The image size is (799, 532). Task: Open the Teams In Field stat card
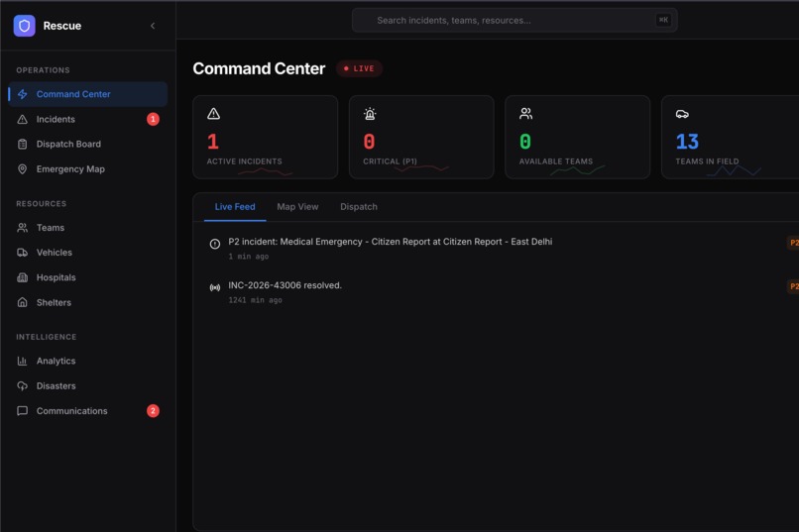pos(731,137)
